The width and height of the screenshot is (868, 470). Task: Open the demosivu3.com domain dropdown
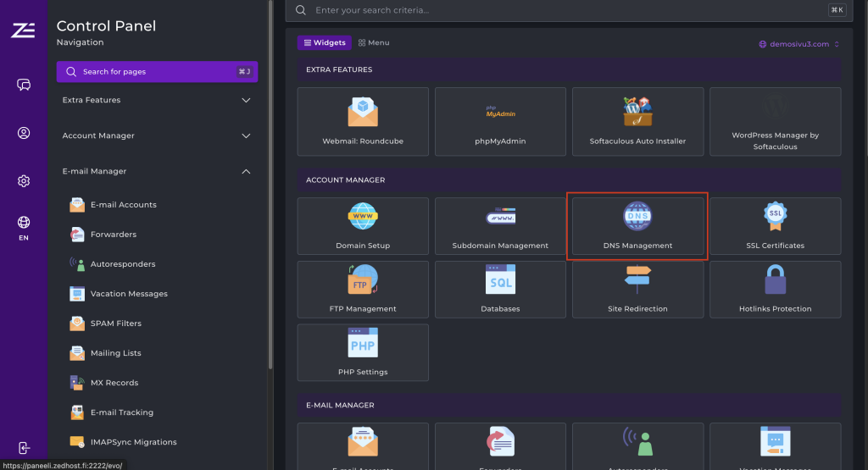[798, 44]
